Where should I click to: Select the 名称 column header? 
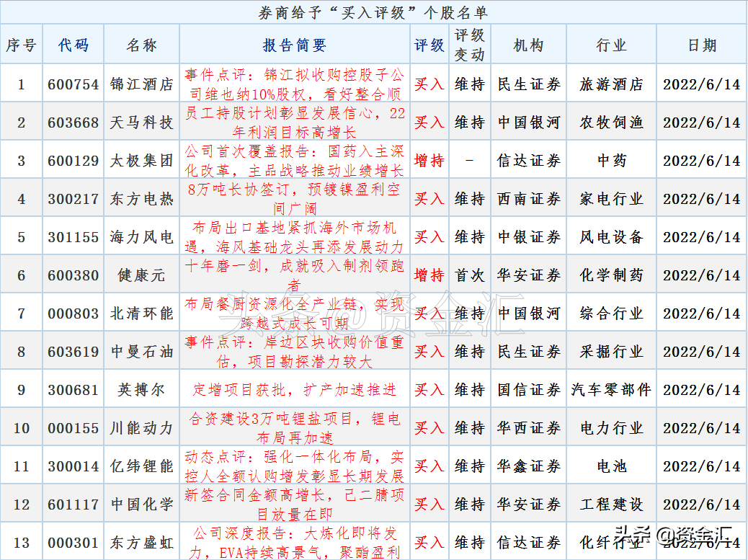click(141, 45)
